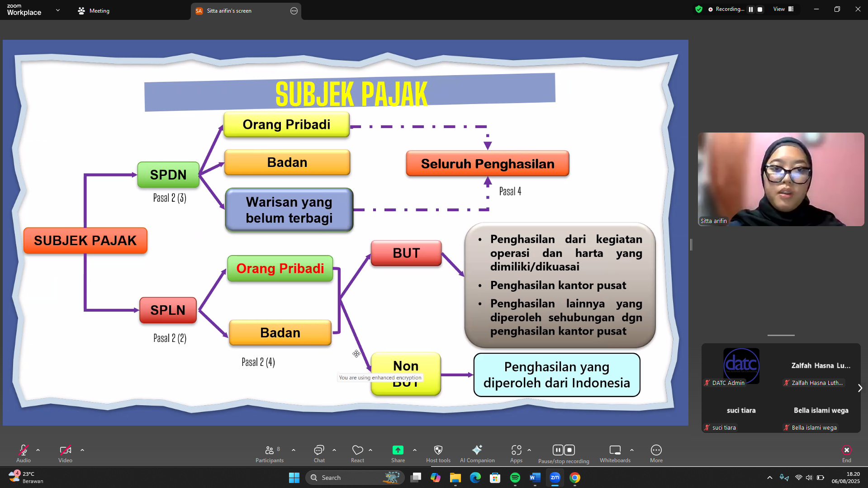Open the Zoom Workplace dropdown chevron
The width and height of the screenshot is (868, 488).
tap(58, 10)
